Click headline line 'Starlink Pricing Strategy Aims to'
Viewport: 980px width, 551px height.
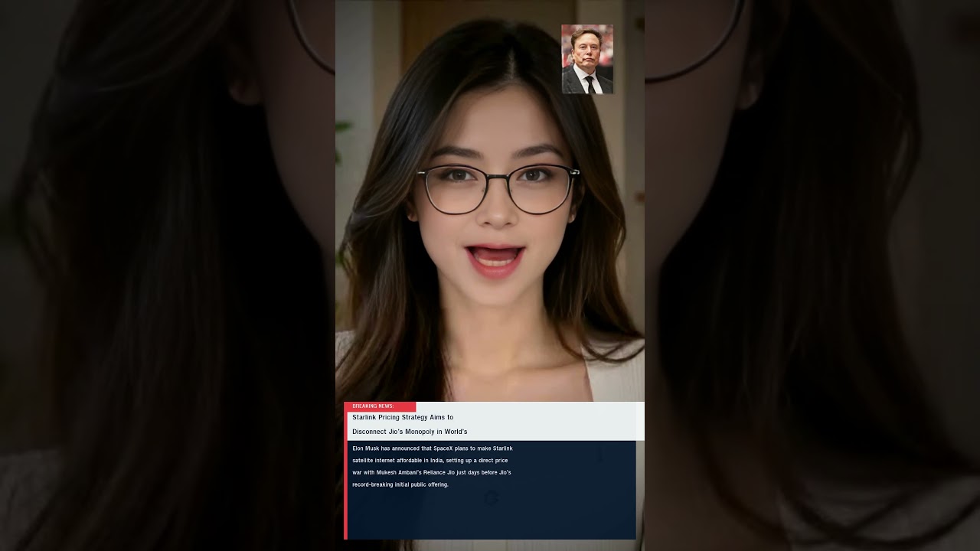pos(403,418)
